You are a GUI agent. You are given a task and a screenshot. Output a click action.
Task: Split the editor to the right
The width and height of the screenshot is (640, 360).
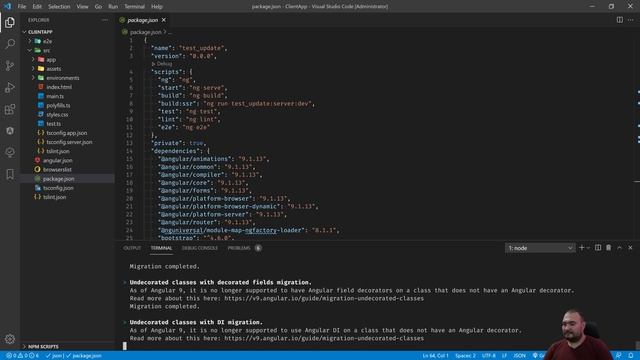tap(620, 20)
